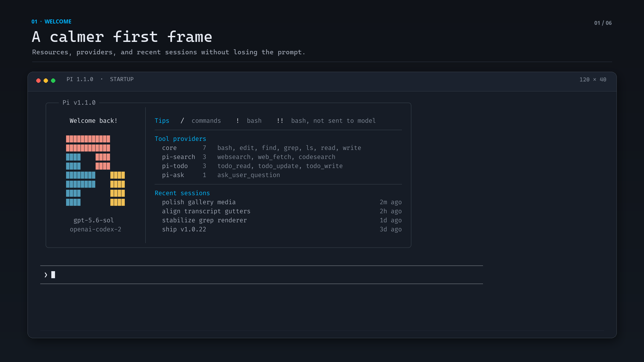This screenshot has width=644, height=362.
Task: Click the red close window dot
Action: coord(38,80)
